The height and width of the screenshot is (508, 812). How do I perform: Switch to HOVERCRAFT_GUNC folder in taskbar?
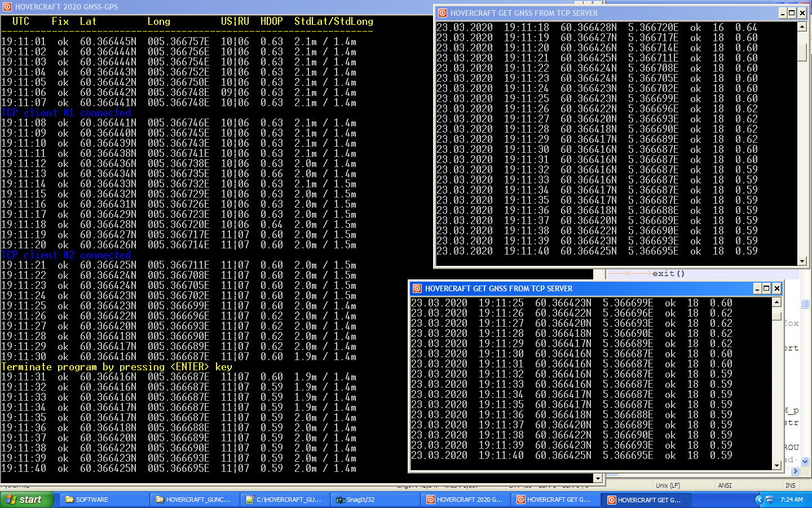click(194, 500)
